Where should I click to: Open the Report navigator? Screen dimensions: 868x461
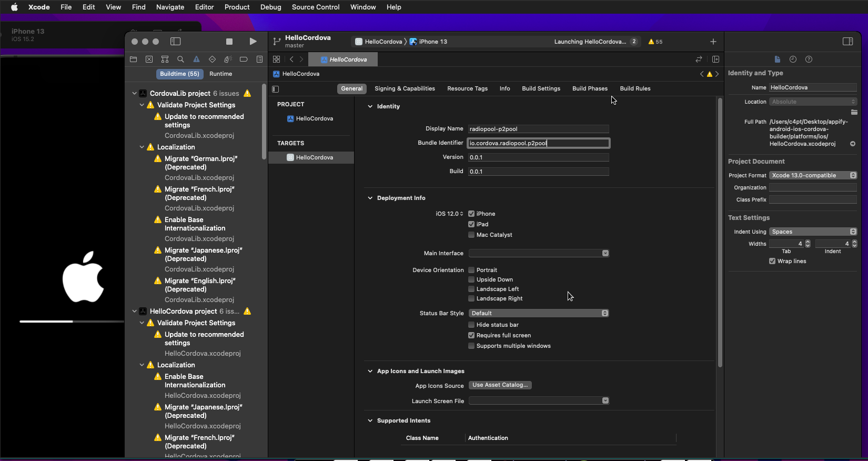(x=259, y=59)
